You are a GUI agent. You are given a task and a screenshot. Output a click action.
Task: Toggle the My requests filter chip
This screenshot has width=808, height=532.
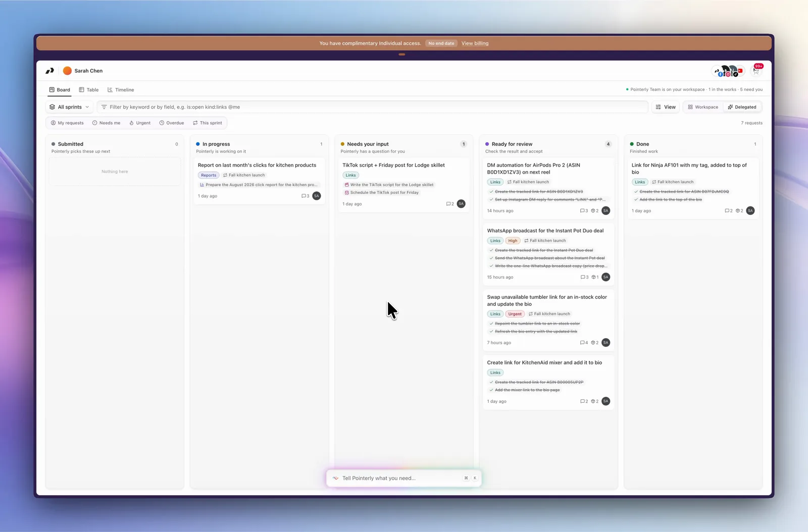pyautogui.click(x=67, y=123)
